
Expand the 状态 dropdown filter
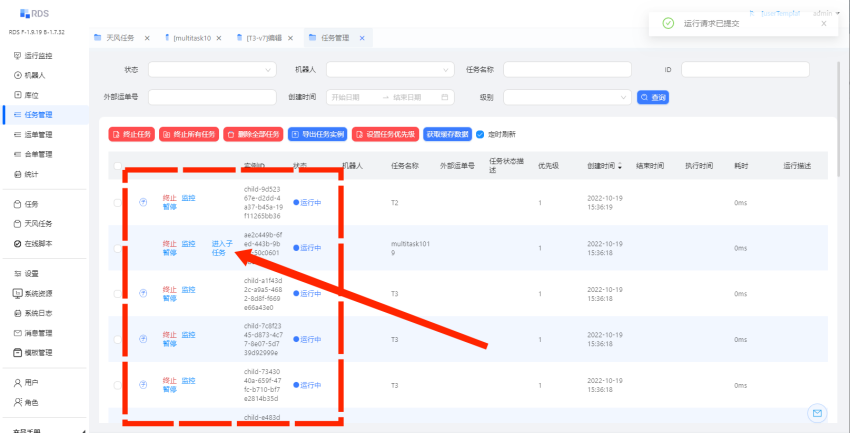click(212, 70)
